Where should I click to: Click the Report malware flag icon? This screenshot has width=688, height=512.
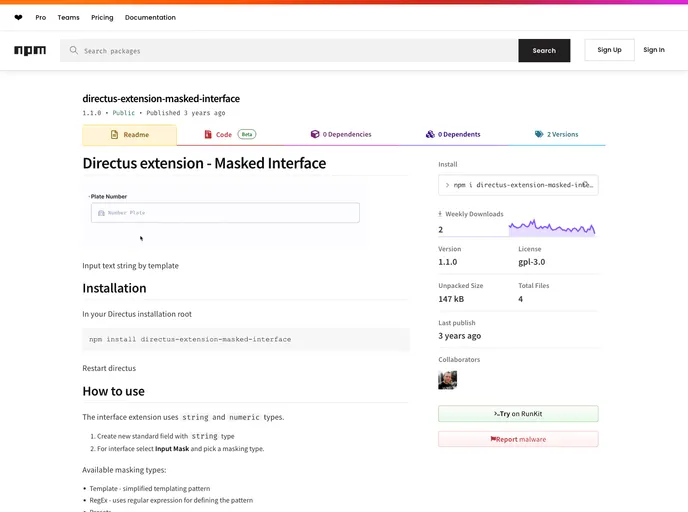click(x=493, y=439)
